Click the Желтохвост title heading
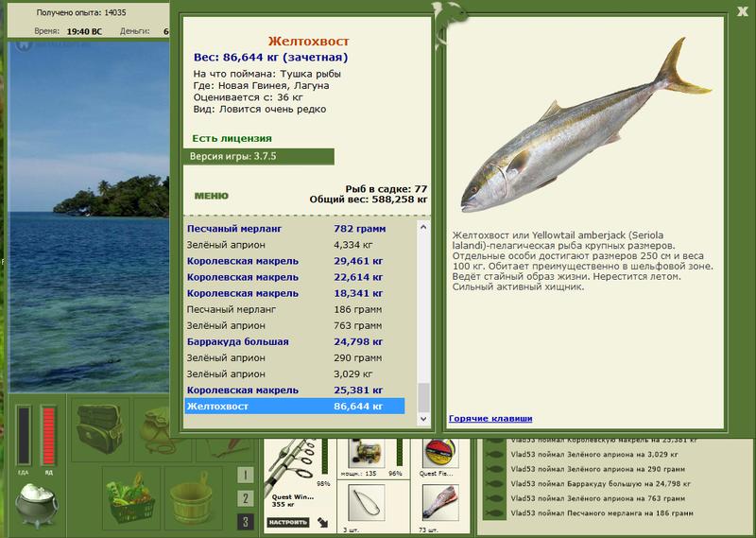 tap(309, 41)
